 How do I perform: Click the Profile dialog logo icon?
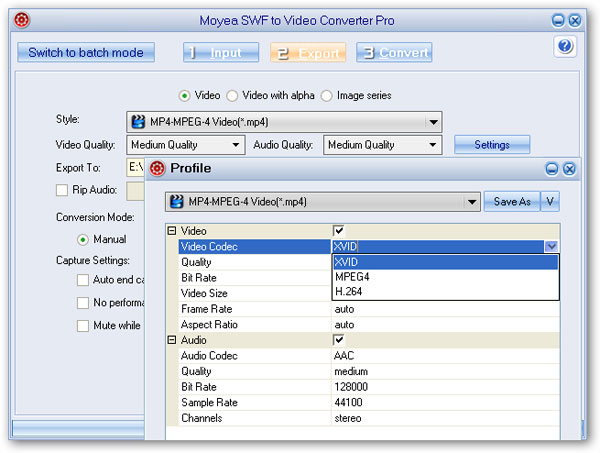coord(157,168)
